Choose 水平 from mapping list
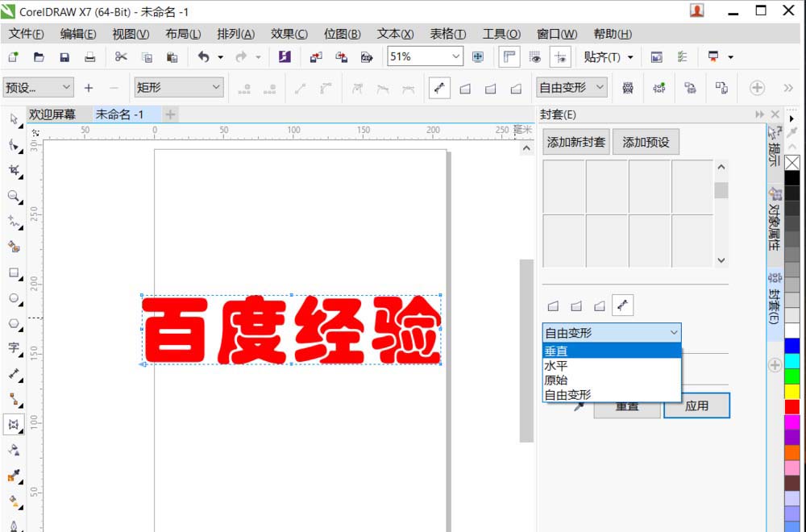Screen dimensions: 806x532 click(612, 365)
